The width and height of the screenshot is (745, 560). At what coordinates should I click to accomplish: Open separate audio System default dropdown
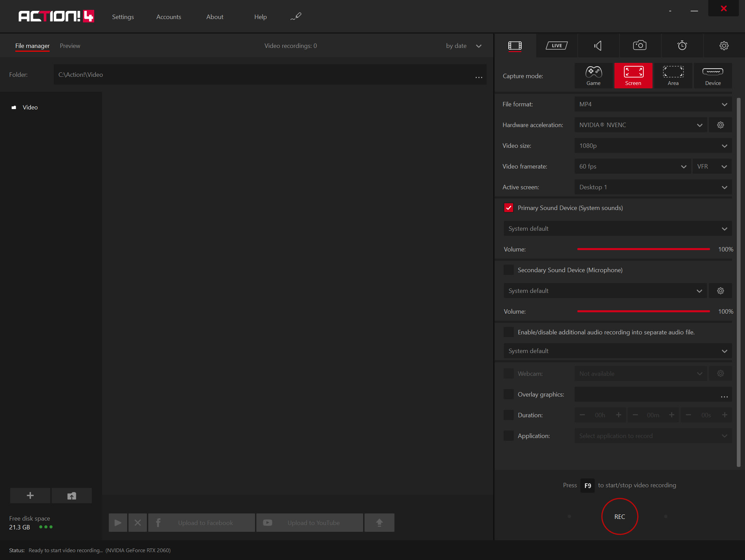(618, 351)
